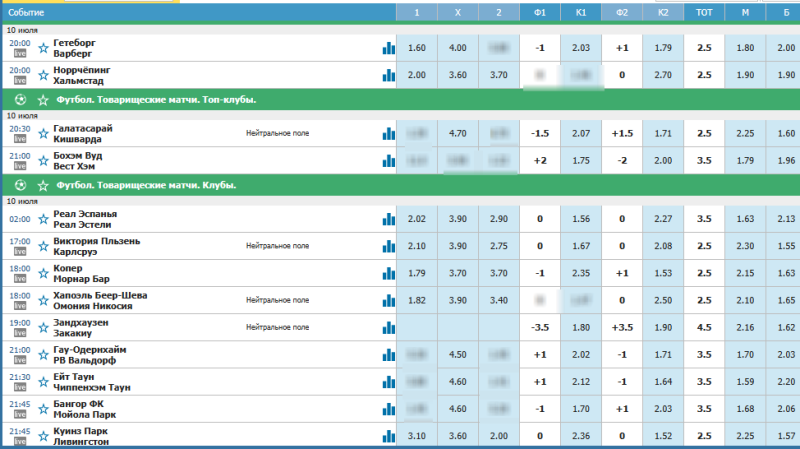Open Виктория Пльзень – Карлсруэ match page
This screenshot has height=449, width=800.
(x=90, y=246)
